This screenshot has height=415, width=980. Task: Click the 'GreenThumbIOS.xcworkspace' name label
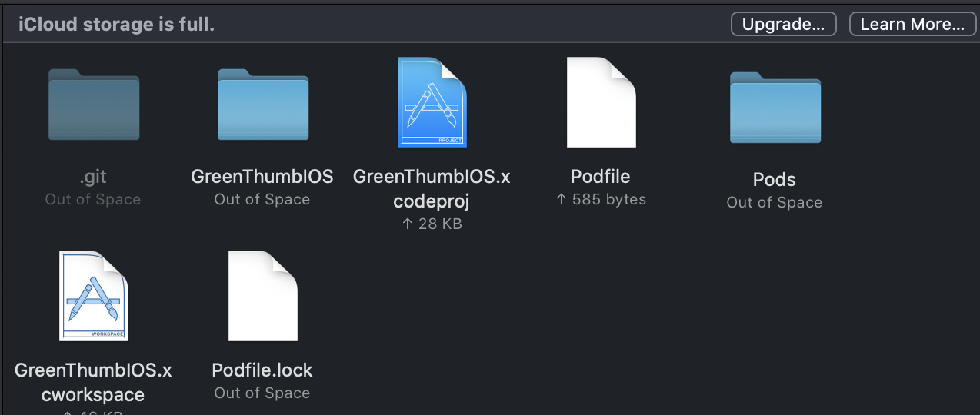click(93, 382)
